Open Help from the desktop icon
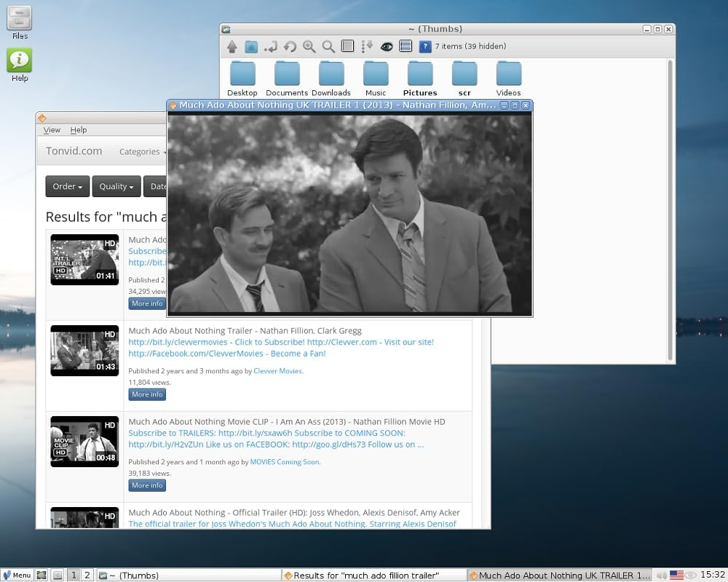 pos(18,58)
